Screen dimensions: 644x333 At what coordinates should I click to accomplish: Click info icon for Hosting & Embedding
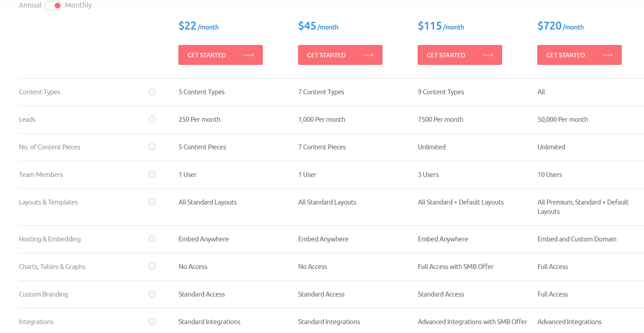[x=152, y=239]
